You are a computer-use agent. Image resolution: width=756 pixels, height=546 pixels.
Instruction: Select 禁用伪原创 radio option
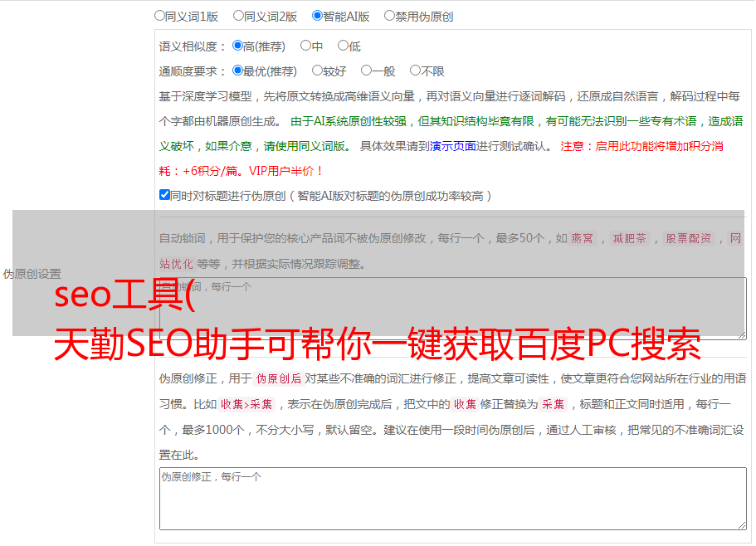(389, 16)
